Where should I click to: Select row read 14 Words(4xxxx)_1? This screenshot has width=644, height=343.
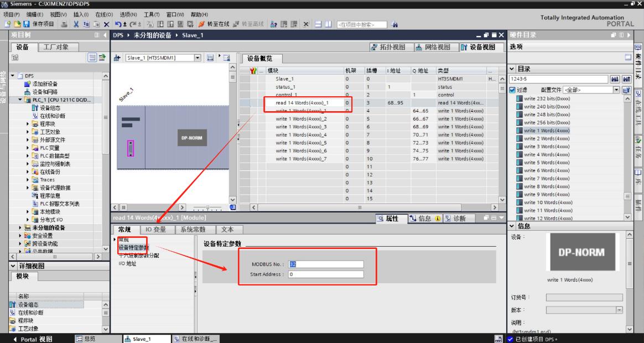[x=302, y=103]
